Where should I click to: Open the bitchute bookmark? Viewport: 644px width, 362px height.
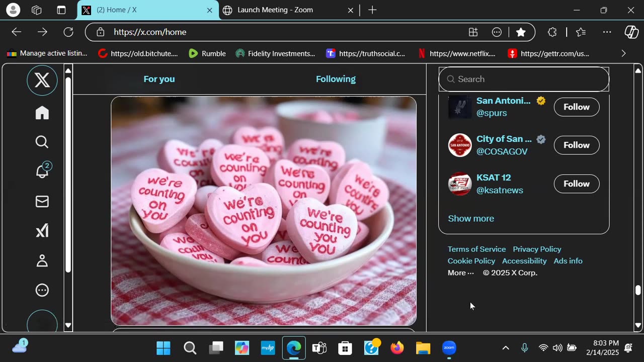[138, 53]
